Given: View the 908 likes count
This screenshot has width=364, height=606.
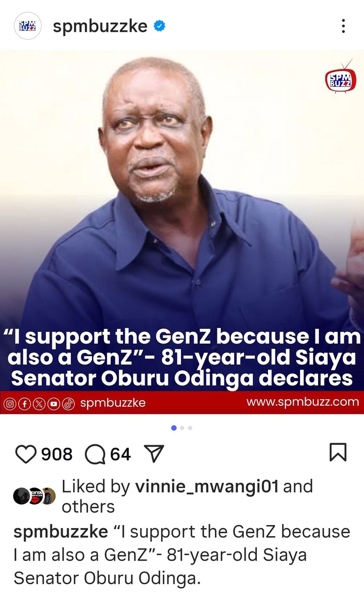Looking at the screenshot, I should (x=57, y=454).
